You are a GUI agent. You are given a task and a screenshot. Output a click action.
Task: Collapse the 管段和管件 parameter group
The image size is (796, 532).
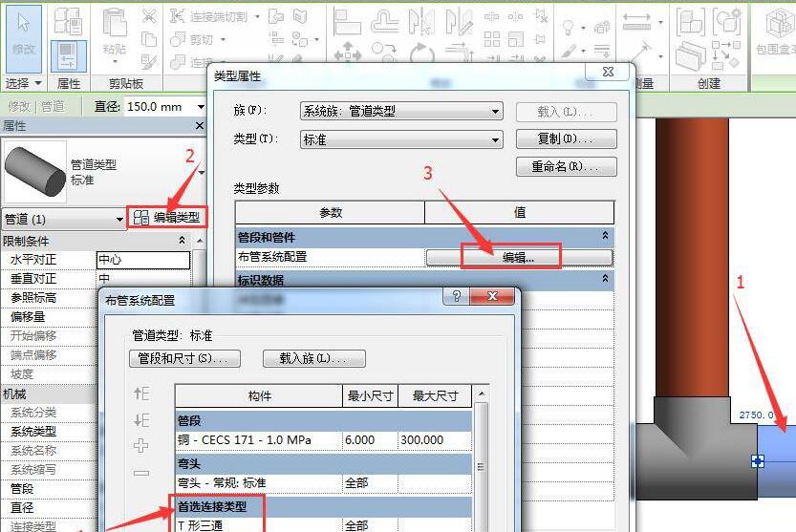point(605,236)
